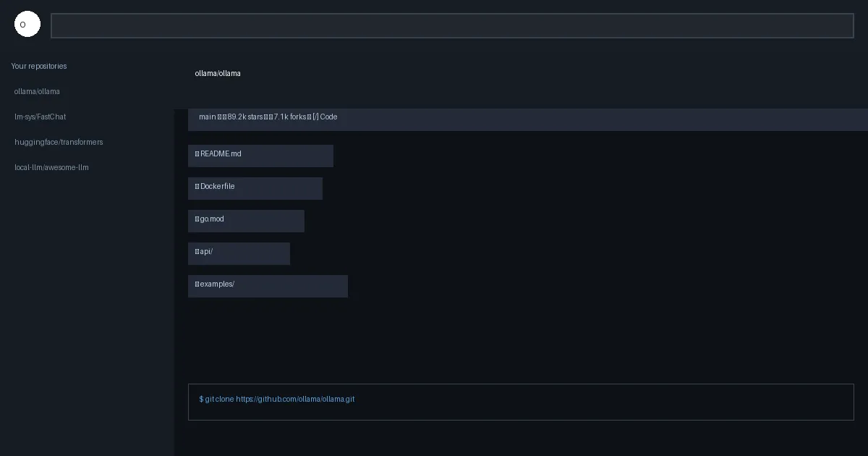Image resolution: width=868 pixels, height=456 pixels.
Task: Click the 7.1k forks count
Action: coord(290,117)
